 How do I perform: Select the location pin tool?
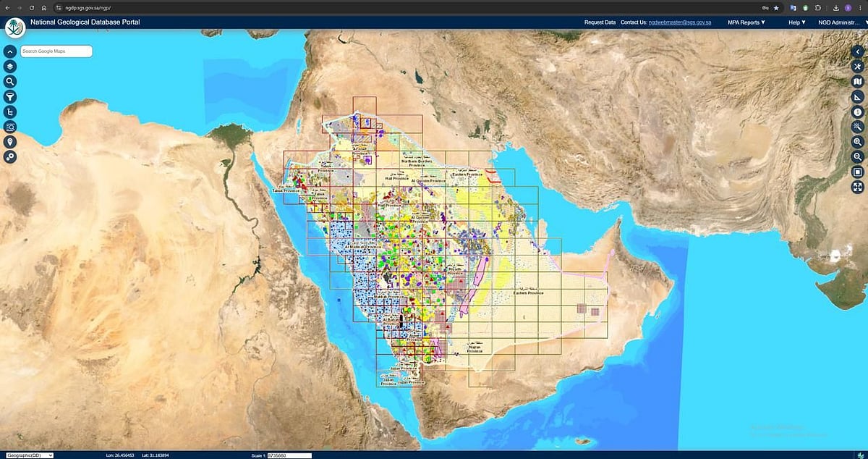pos(10,142)
